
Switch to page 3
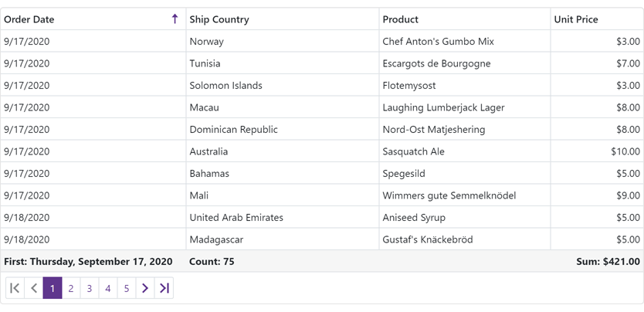pos(90,288)
